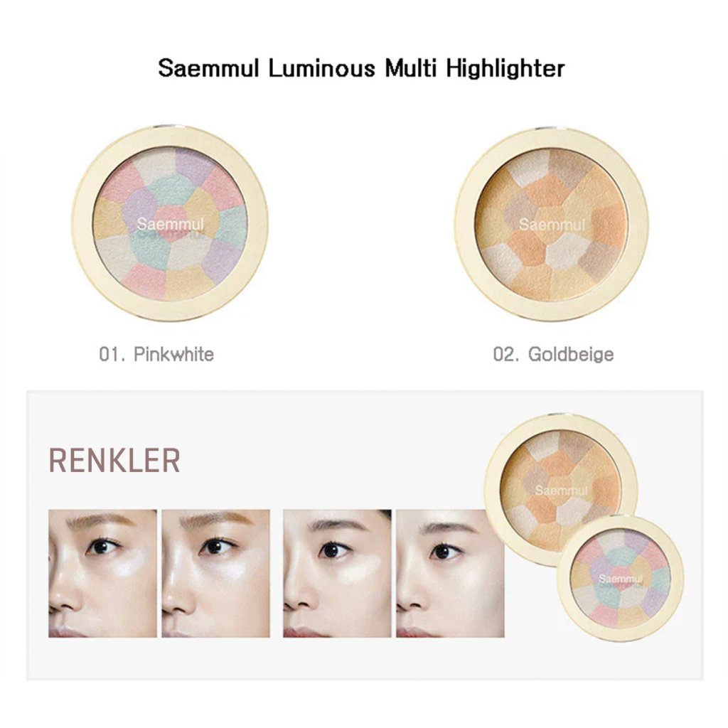Click Saemmul logo on large Pinkwhite compact
The width and height of the screenshot is (728, 728).
coord(171,225)
